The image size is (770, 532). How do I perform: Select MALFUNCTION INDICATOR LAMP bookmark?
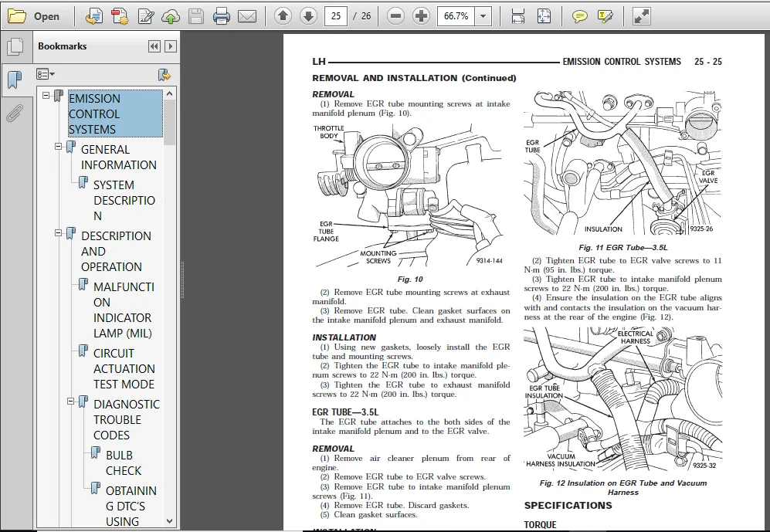click(124, 310)
